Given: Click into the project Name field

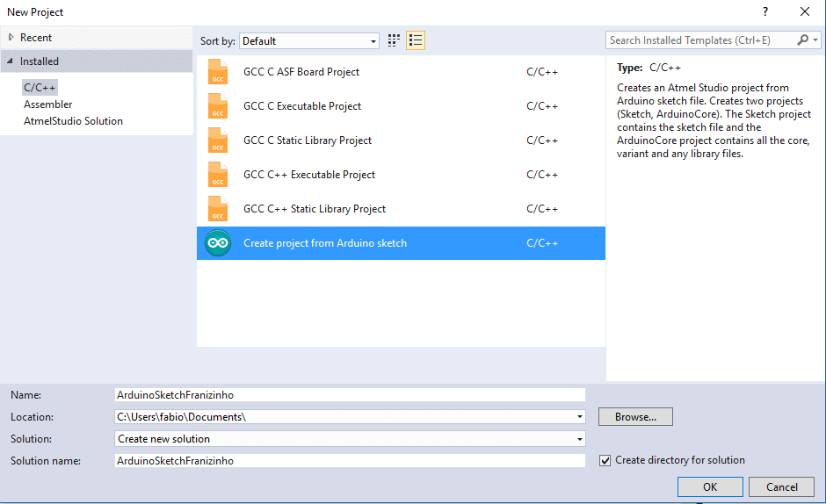Looking at the screenshot, I should (x=350, y=395).
